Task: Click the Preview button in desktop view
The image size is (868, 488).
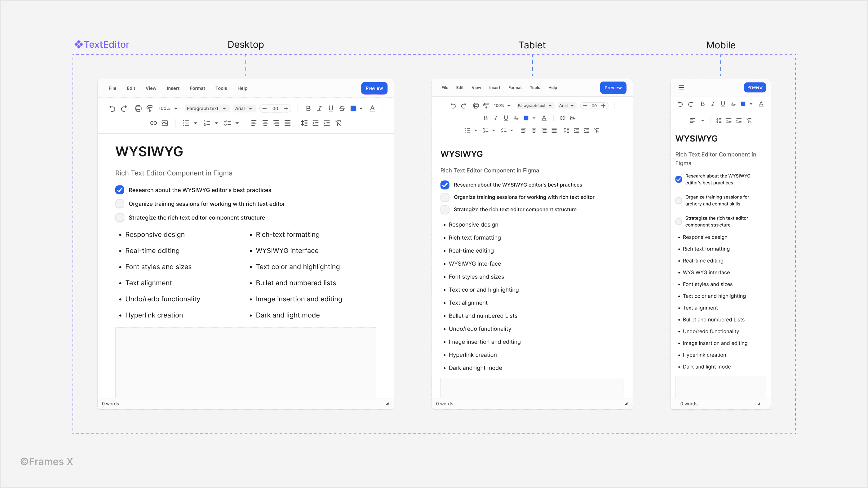Action: point(374,88)
